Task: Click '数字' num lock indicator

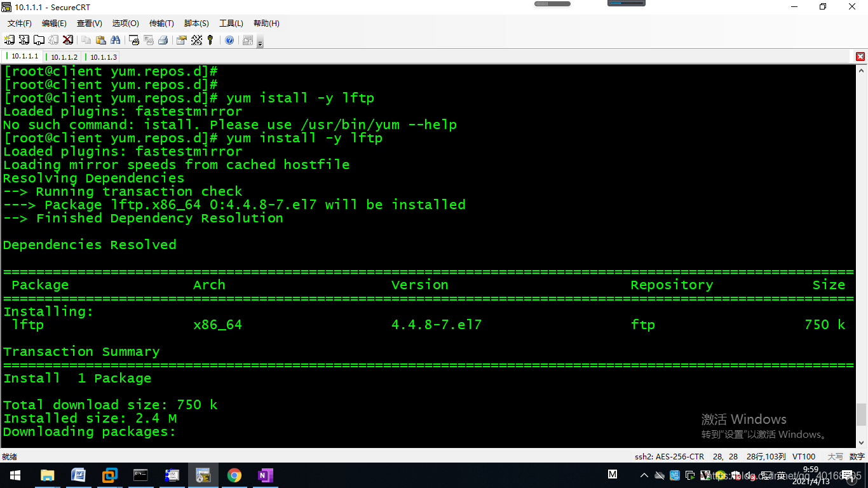Action: tap(857, 456)
